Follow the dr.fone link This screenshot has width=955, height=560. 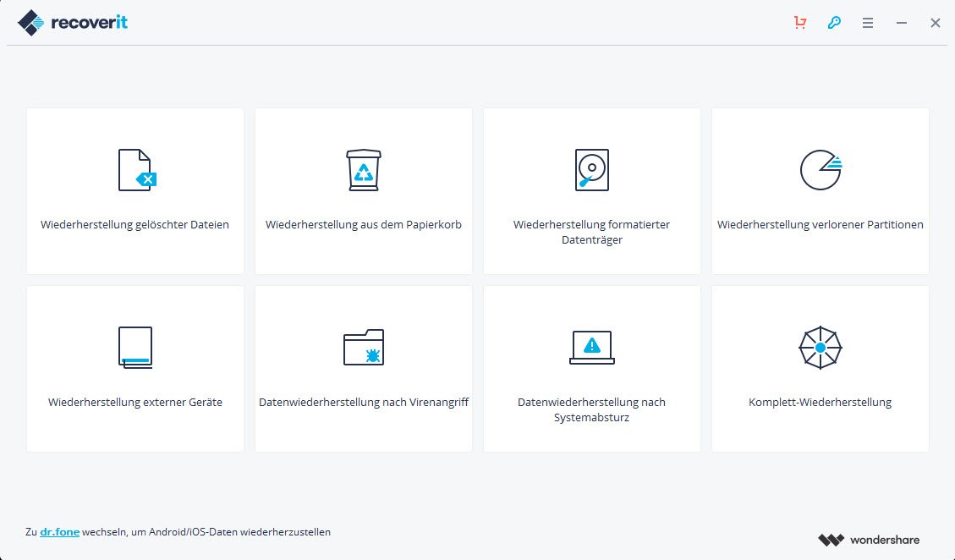pos(60,532)
